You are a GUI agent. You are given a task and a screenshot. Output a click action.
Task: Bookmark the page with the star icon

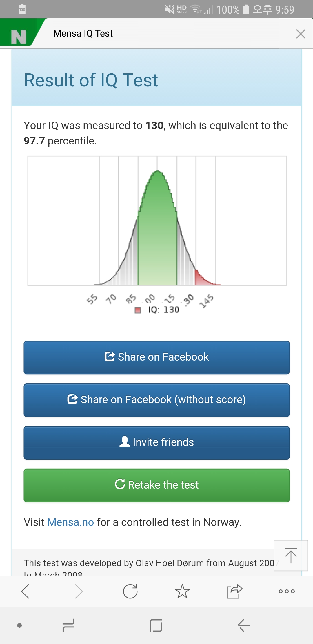[182, 591]
